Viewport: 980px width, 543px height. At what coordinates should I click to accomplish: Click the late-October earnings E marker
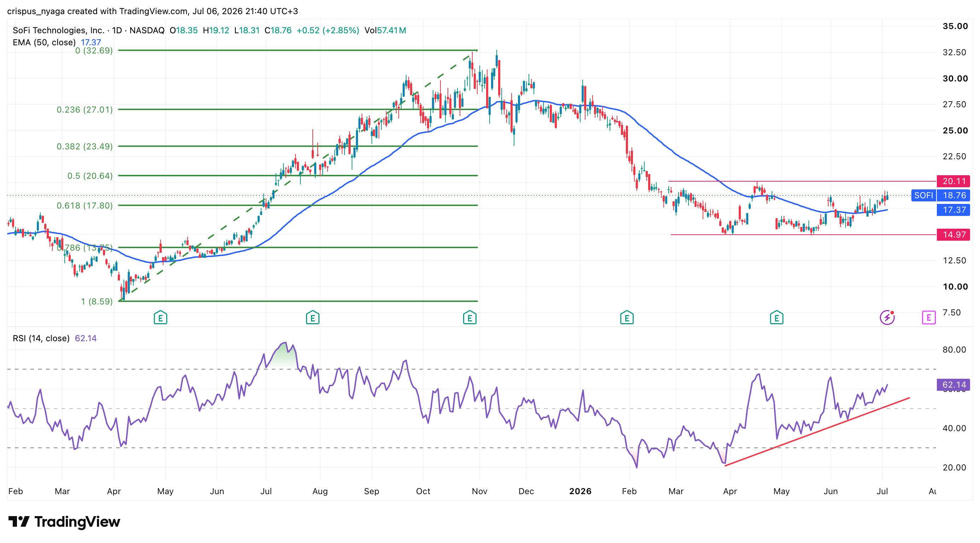point(469,318)
